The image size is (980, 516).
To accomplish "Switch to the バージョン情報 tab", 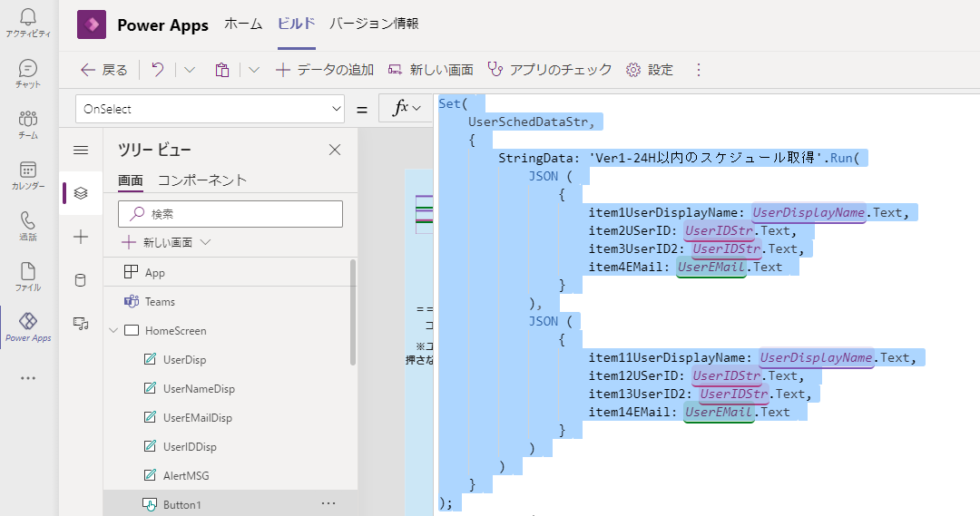I will tap(374, 24).
